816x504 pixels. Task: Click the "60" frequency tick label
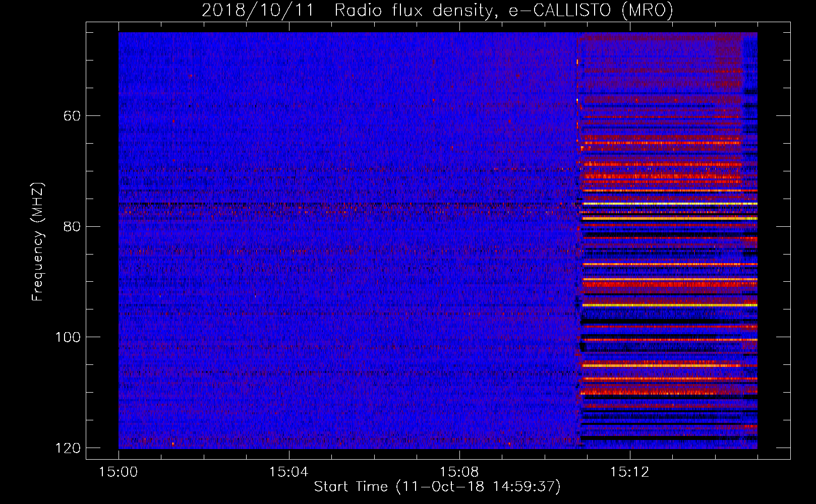click(72, 116)
